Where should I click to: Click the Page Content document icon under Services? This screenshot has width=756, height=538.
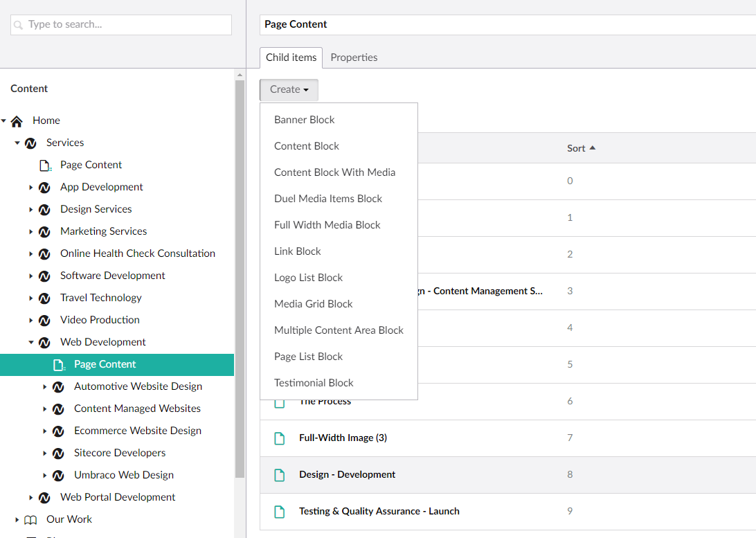[x=44, y=164]
